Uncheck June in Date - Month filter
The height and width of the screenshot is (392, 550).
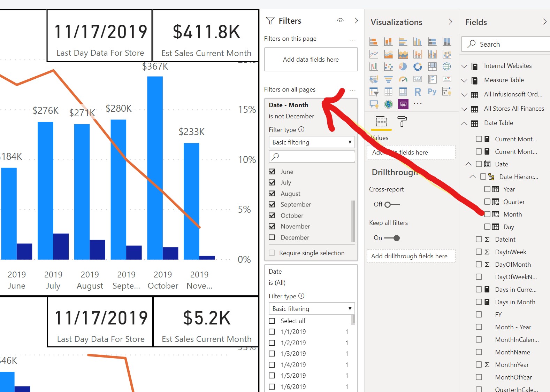[272, 172]
